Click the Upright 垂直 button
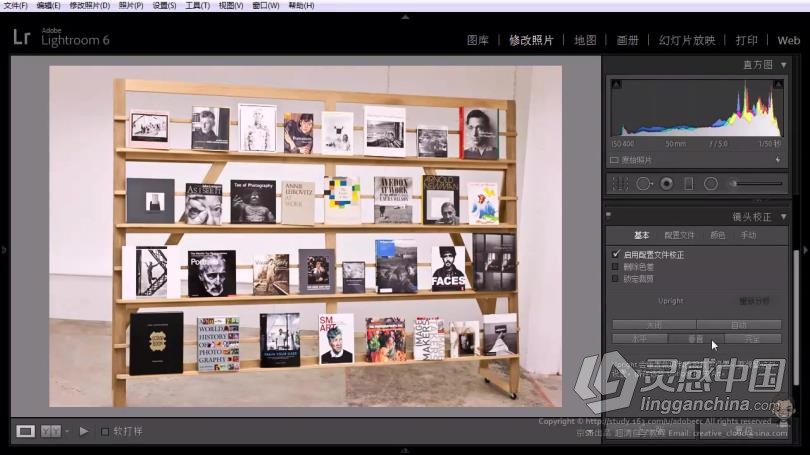810x455 pixels. pos(696,339)
